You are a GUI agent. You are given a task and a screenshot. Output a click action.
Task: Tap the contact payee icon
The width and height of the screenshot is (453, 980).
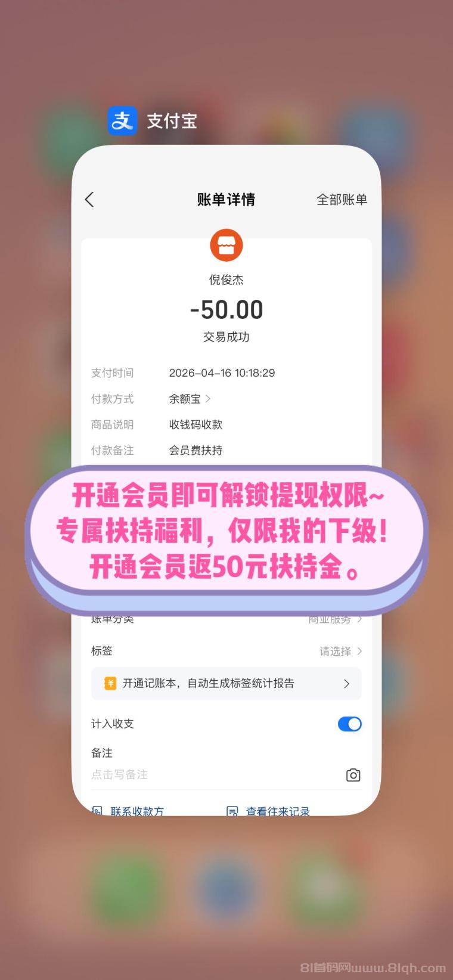97,811
